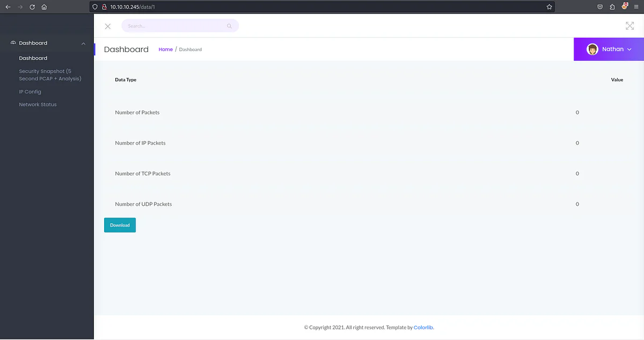Click the Dashboard cloud icon in sidebar
The height and width of the screenshot is (340, 644).
pyautogui.click(x=13, y=43)
